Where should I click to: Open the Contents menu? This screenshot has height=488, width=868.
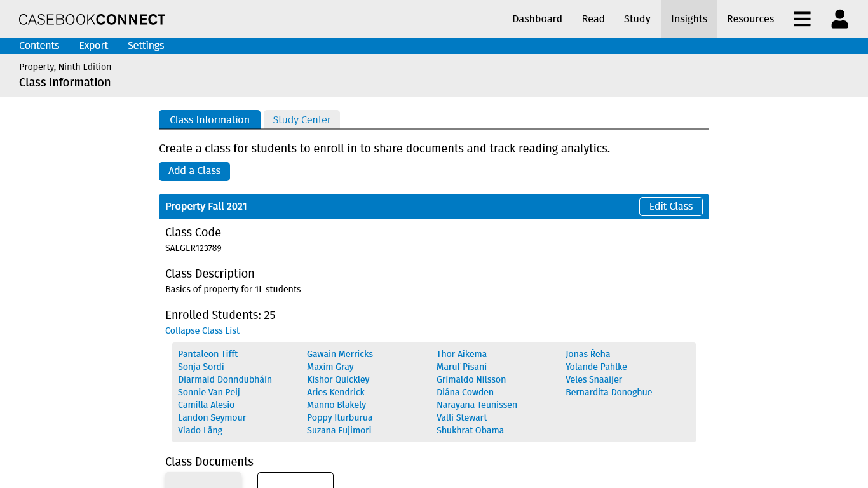(x=39, y=46)
